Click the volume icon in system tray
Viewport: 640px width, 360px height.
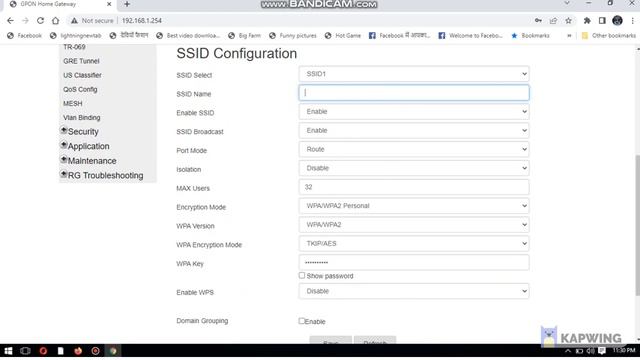tap(590, 351)
